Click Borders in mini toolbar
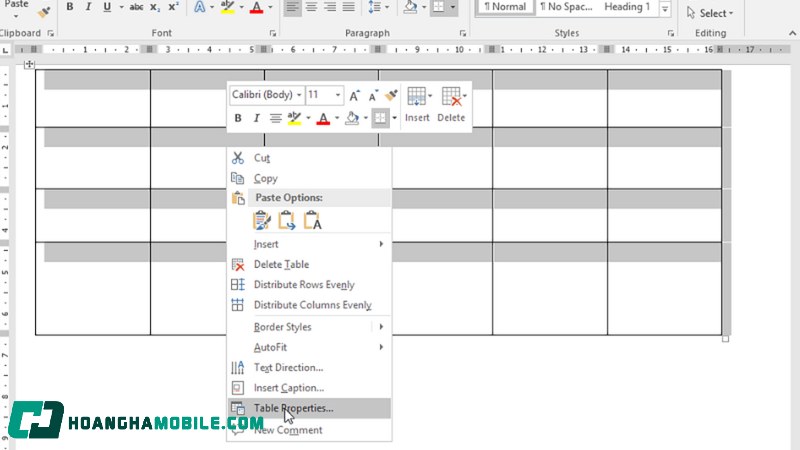This screenshot has height=450, width=800. point(380,118)
